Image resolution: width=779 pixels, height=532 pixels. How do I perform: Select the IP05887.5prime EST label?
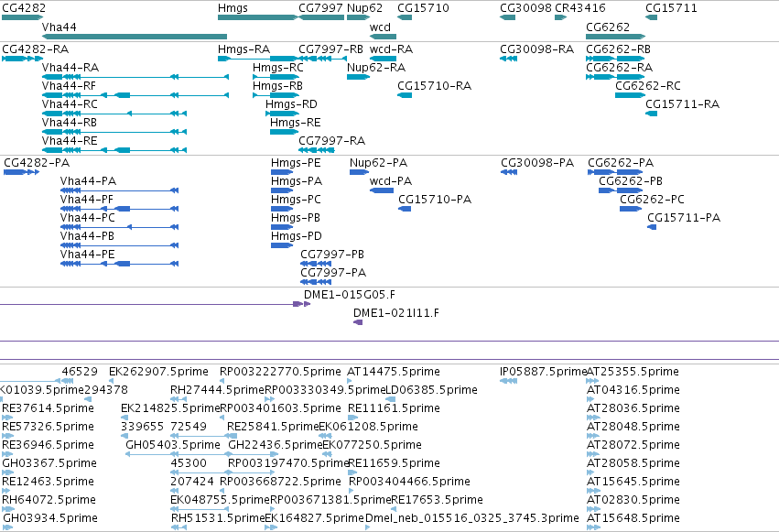click(x=544, y=372)
